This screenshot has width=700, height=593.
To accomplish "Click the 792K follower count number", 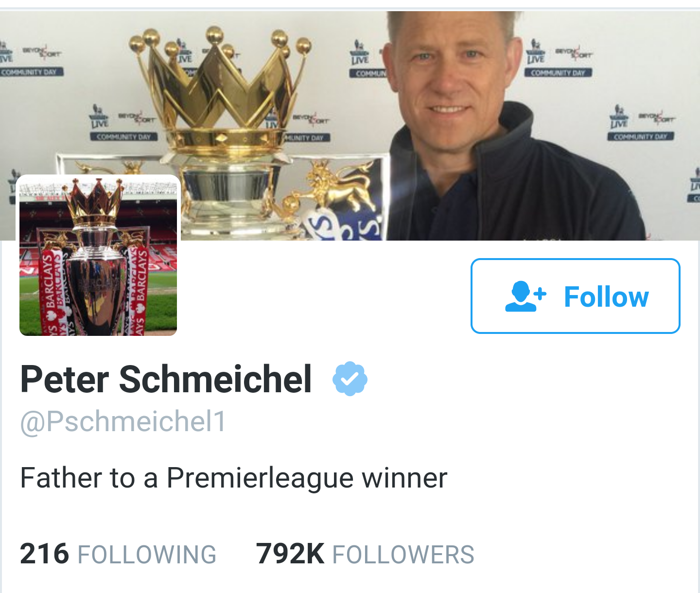I will (290, 554).
